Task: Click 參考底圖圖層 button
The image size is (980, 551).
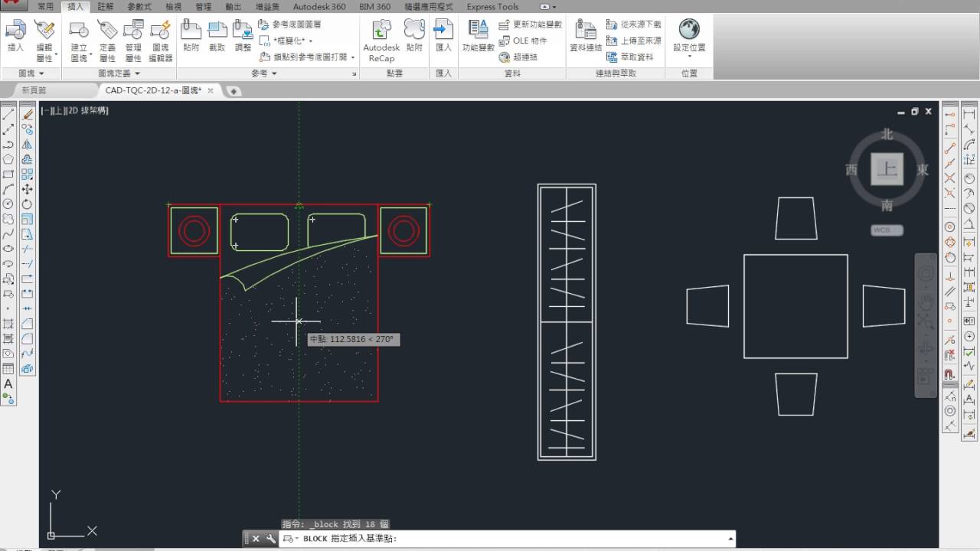Action: (x=290, y=24)
